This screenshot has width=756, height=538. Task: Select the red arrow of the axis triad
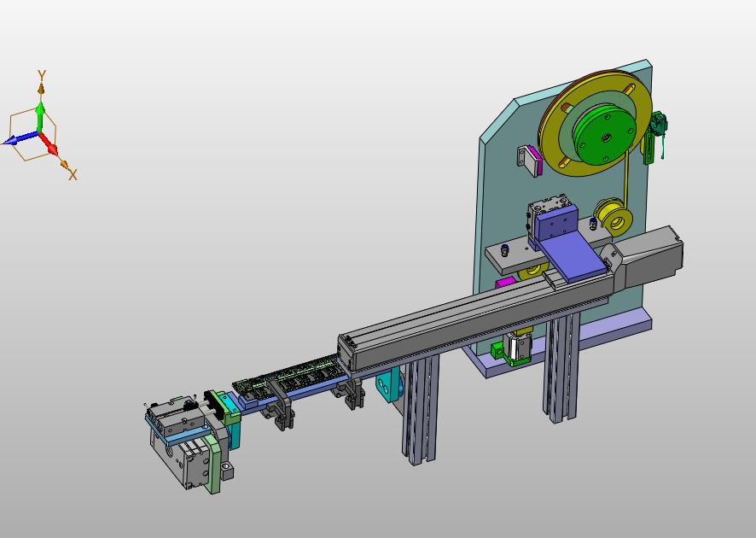pos(49,143)
